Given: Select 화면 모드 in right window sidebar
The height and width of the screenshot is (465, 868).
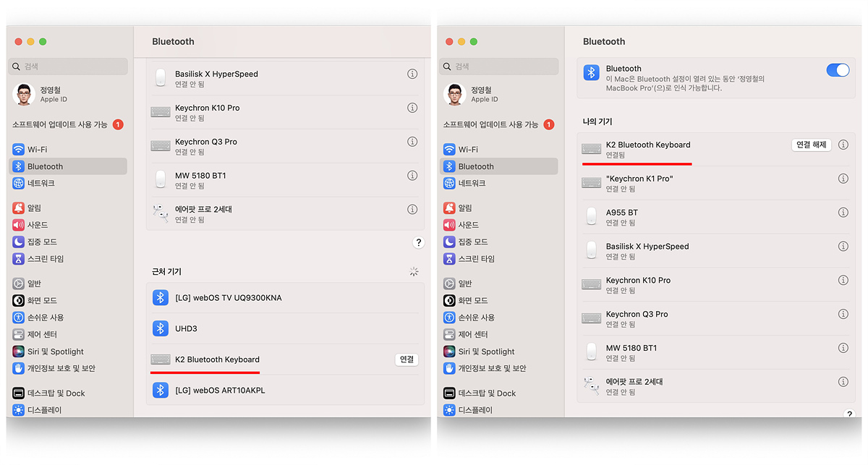Looking at the screenshot, I should point(499,300).
